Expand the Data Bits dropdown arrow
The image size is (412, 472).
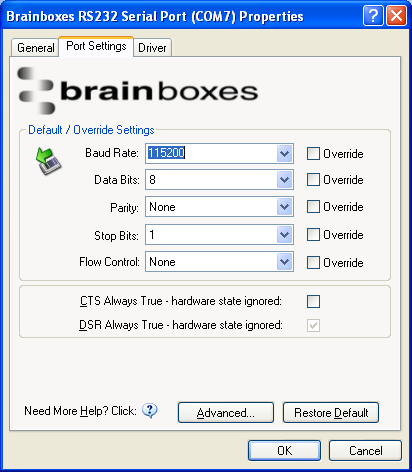(284, 180)
